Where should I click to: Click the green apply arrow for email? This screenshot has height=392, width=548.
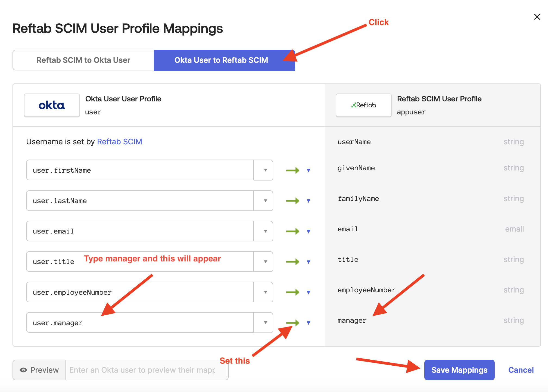(x=293, y=231)
